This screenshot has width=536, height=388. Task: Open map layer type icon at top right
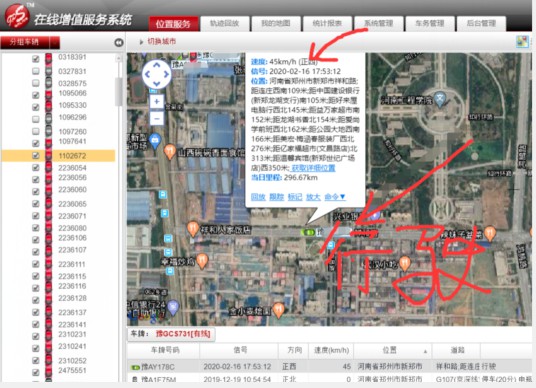pos(522,42)
